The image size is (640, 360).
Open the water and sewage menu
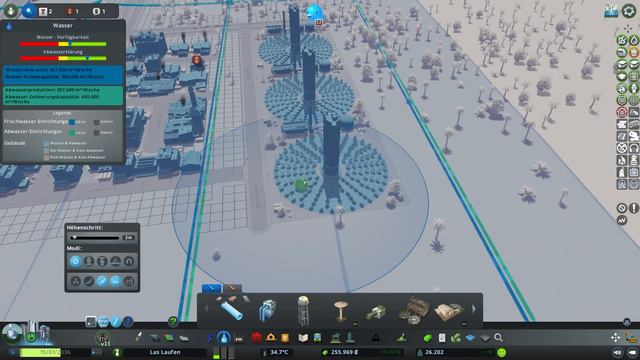(x=223, y=338)
